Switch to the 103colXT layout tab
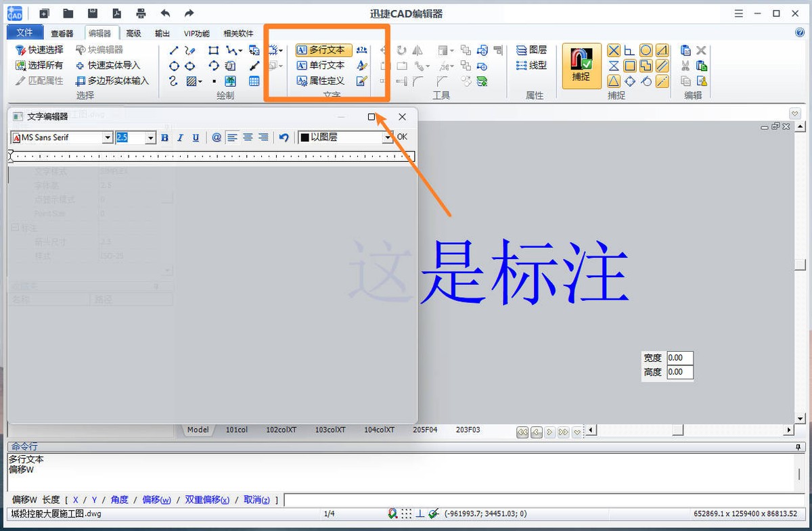 click(330, 430)
